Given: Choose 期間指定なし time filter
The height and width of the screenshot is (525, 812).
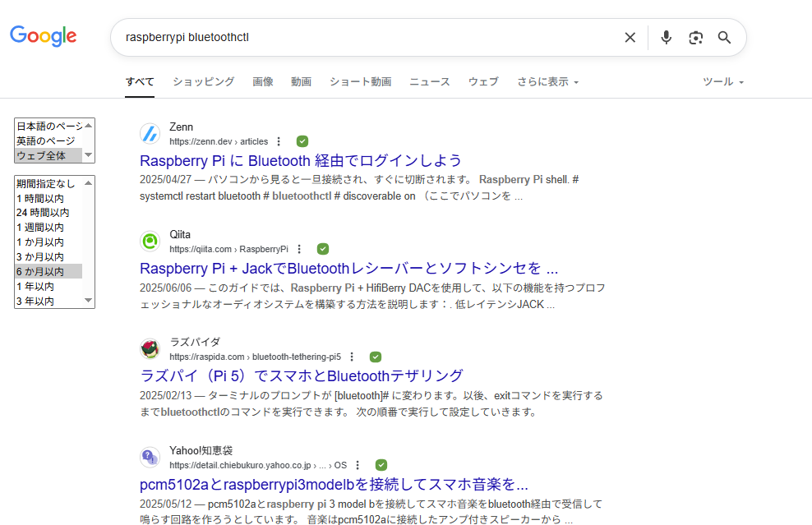Looking at the screenshot, I should [48, 183].
